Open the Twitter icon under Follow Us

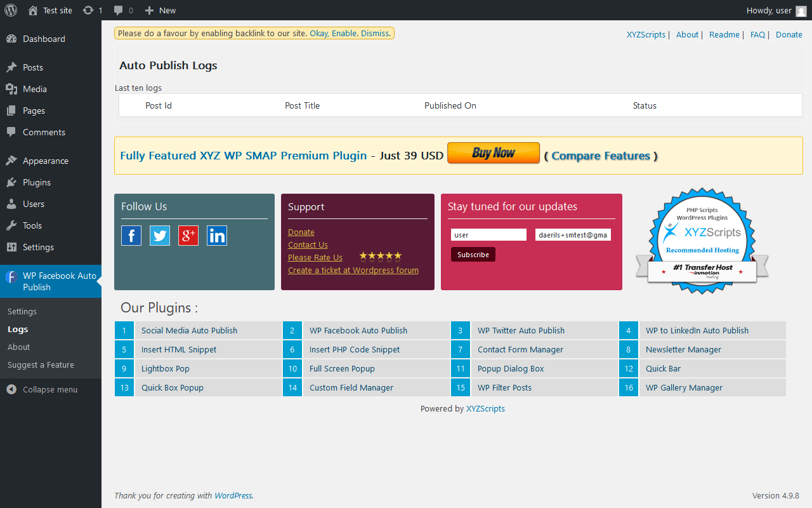tap(160, 236)
